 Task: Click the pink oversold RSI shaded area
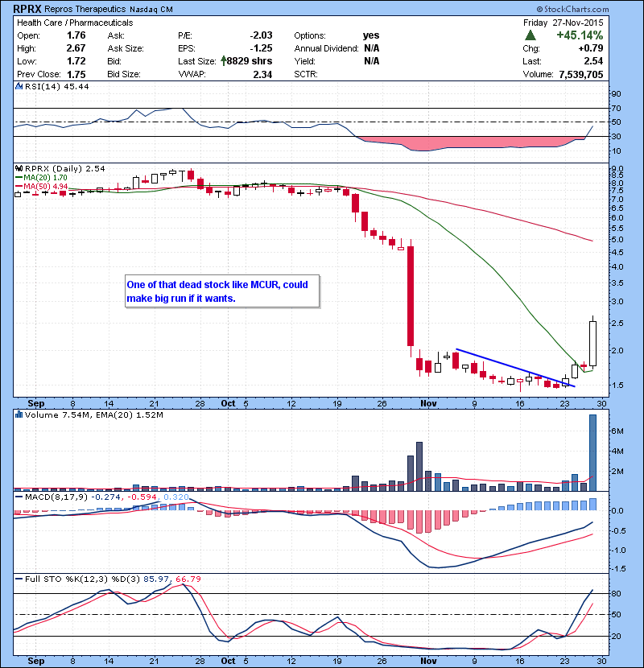(x=464, y=142)
